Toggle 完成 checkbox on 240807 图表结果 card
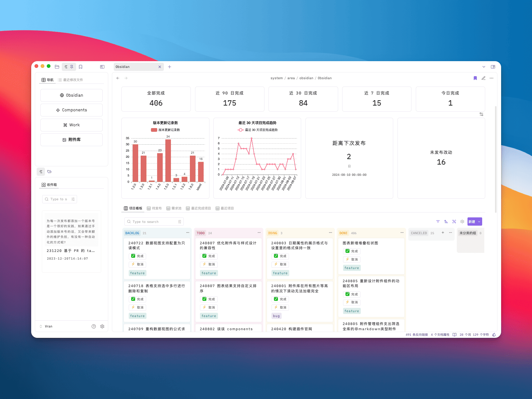Image resolution: width=532 pixels, height=399 pixels. (x=204, y=299)
